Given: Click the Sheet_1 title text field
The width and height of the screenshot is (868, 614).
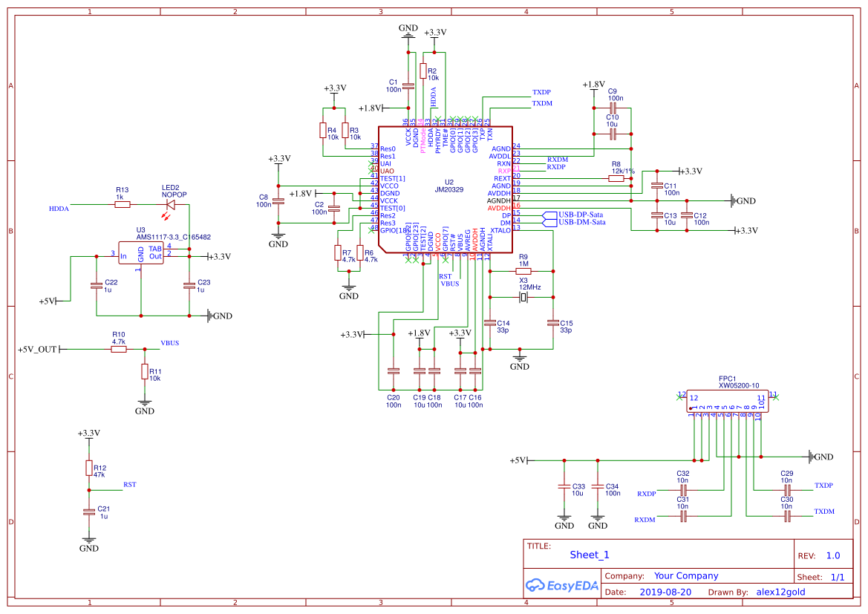Looking at the screenshot, I should tap(589, 555).
